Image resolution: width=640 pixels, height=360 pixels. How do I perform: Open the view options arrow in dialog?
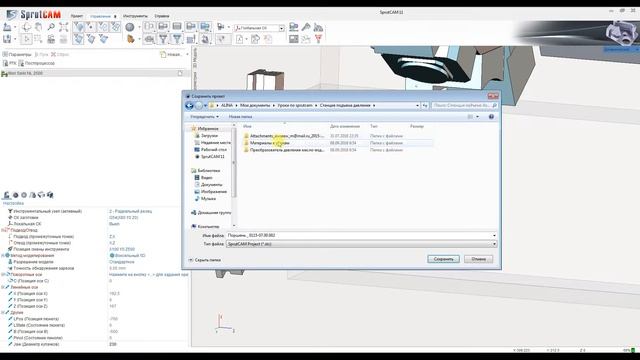478,117
